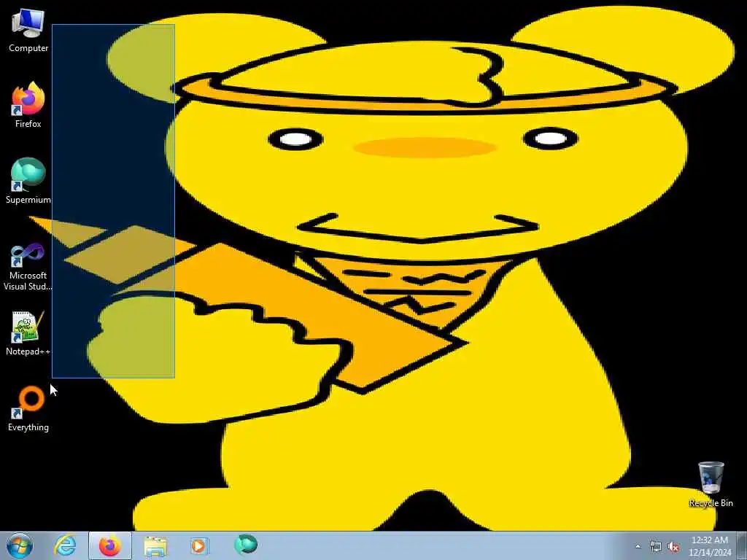This screenshot has width=747, height=560.
Task: Show hidden tray icons arrow
Action: pyautogui.click(x=638, y=546)
